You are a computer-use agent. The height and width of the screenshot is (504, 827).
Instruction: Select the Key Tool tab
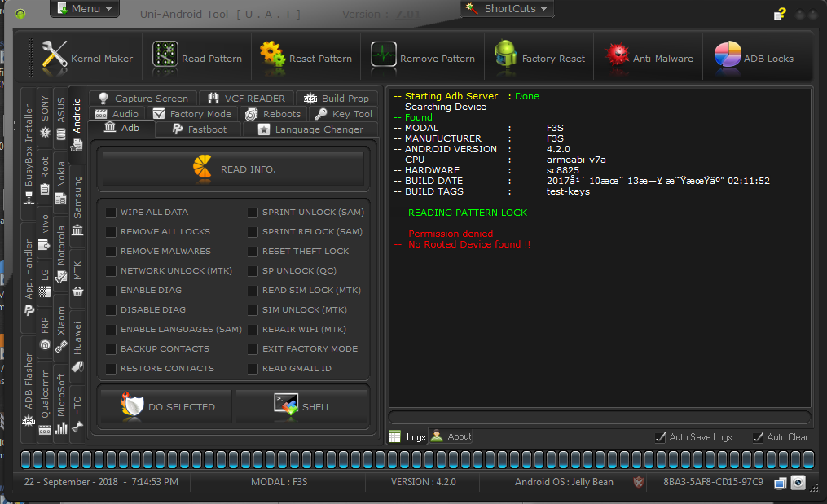click(343, 114)
